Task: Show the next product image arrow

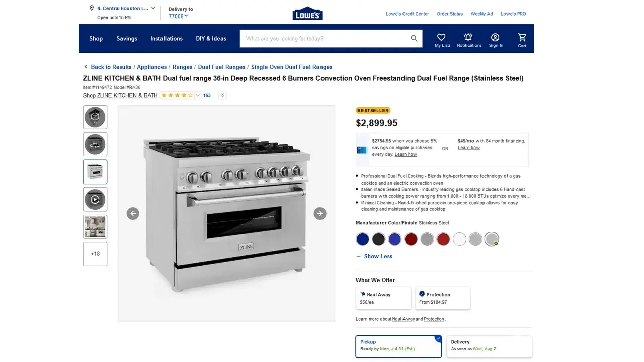Action: pos(320,213)
